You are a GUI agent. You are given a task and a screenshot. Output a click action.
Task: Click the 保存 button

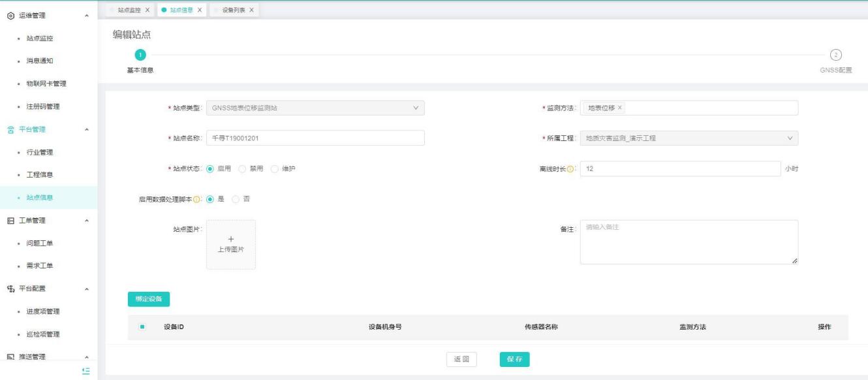tap(514, 359)
